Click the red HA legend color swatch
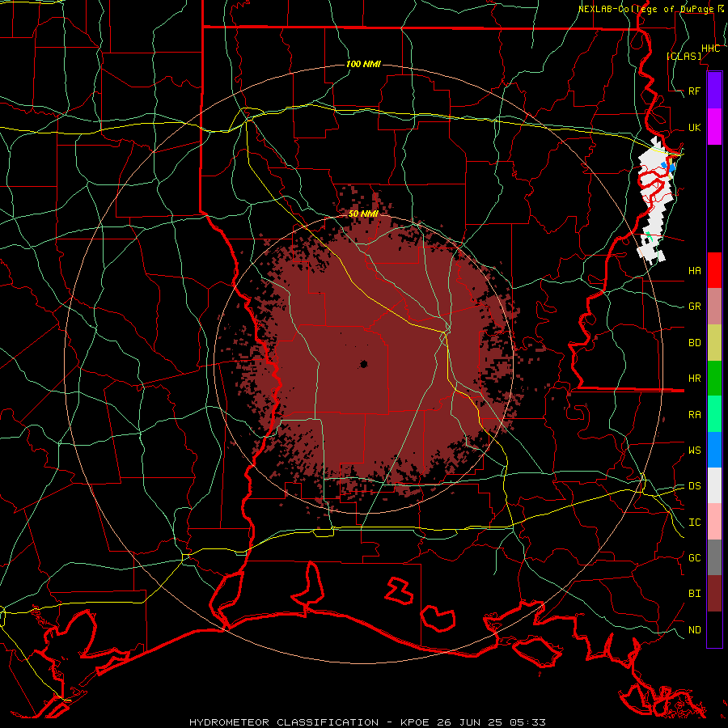 714,270
